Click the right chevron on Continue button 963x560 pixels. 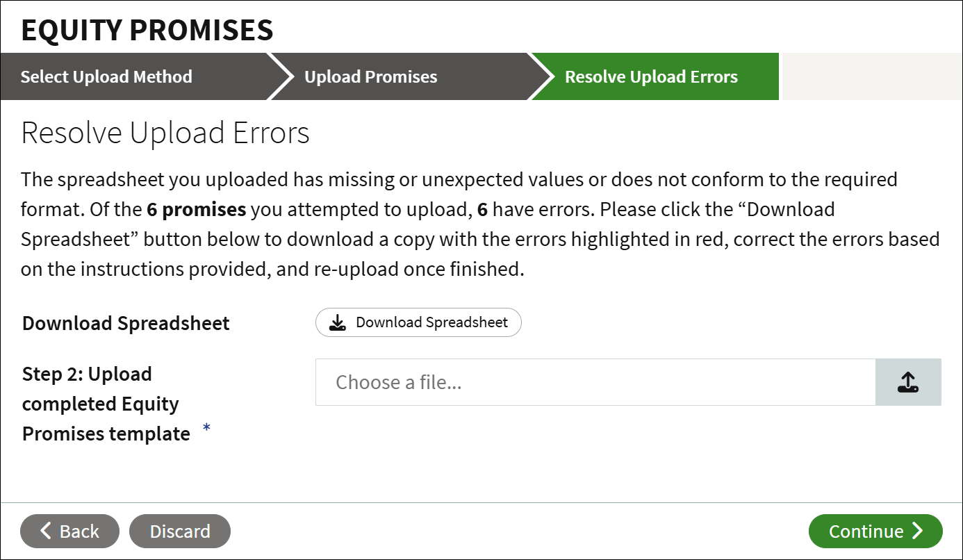coord(918,531)
